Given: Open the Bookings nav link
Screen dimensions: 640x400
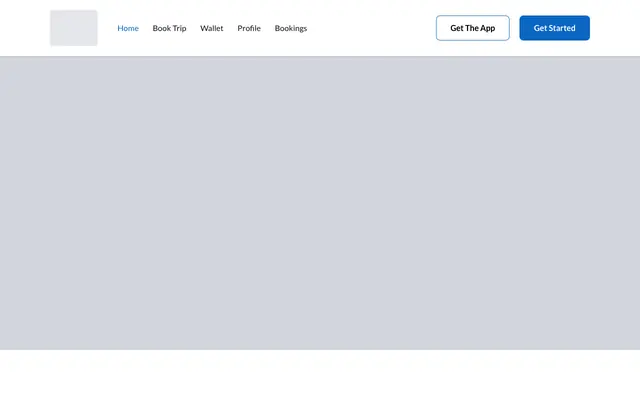Looking at the screenshot, I should tap(291, 28).
